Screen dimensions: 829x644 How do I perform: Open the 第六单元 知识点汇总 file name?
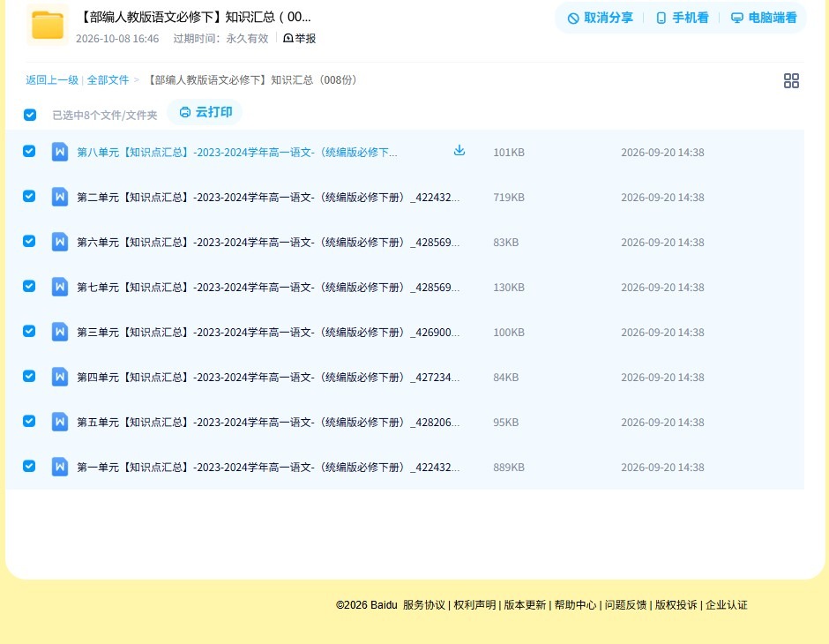click(268, 242)
